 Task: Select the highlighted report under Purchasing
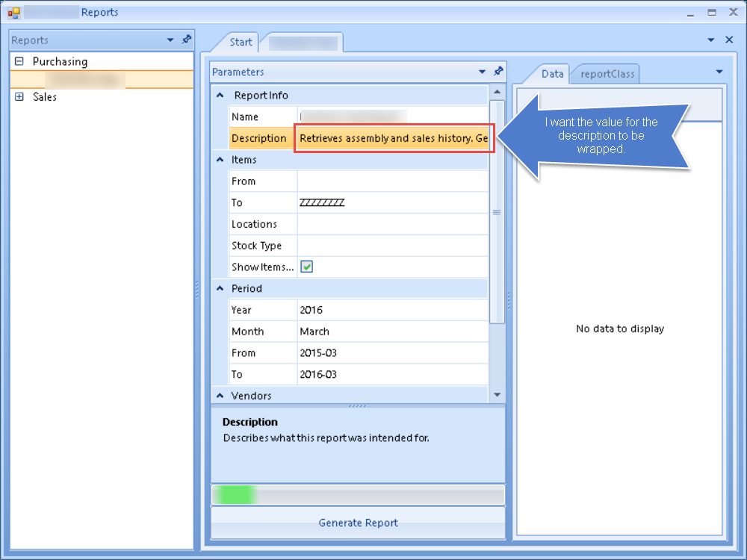point(102,80)
